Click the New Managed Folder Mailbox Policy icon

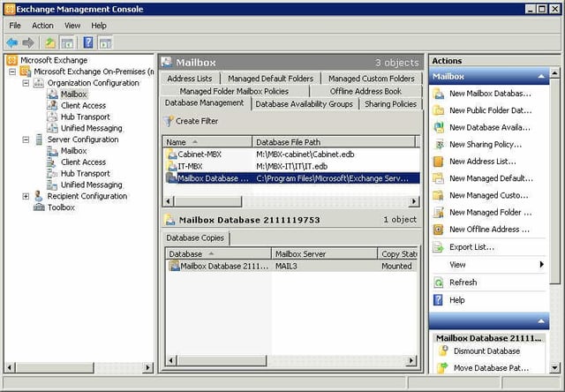438,212
